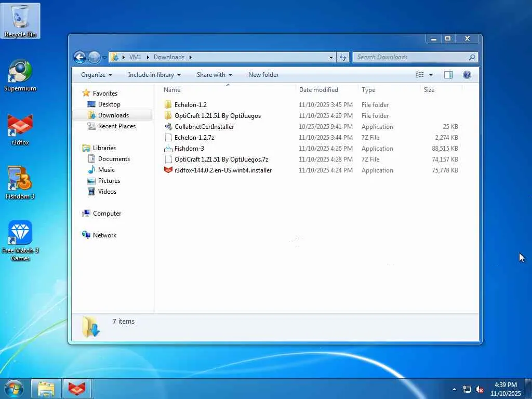Open the Share with menu
Viewport: 532px width, 399px height.
click(215, 75)
